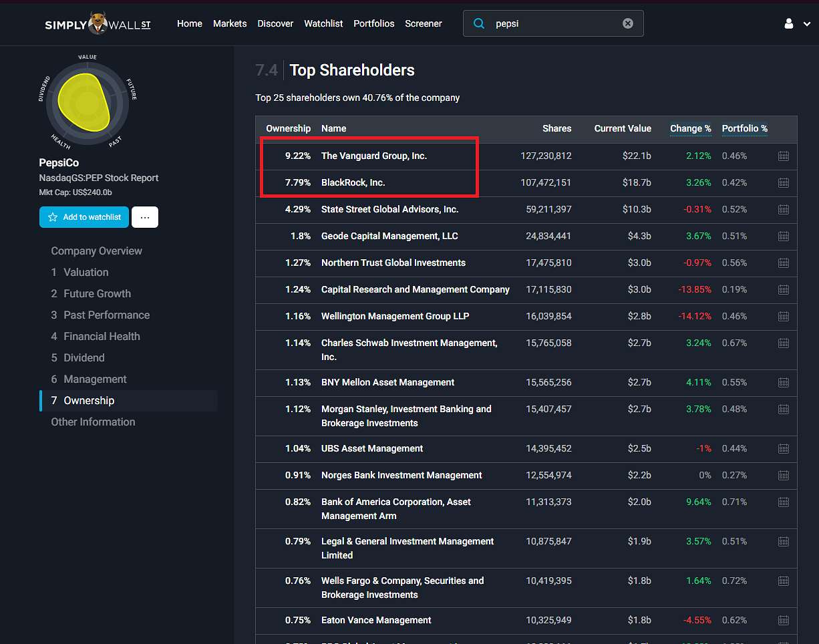819x644 pixels.
Task: Click the 127,230,812 shares value
Action: coord(546,156)
